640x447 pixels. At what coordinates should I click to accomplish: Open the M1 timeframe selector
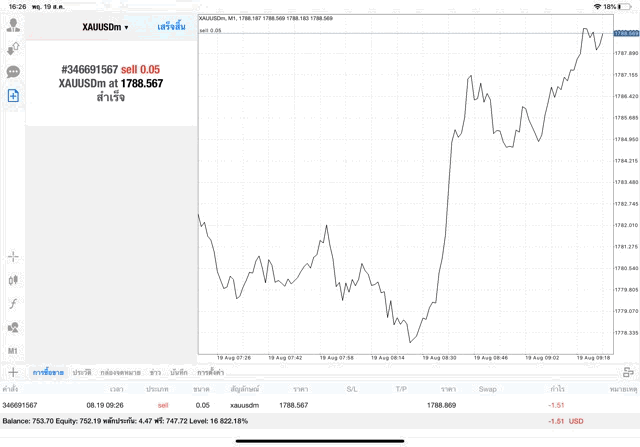[14, 351]
